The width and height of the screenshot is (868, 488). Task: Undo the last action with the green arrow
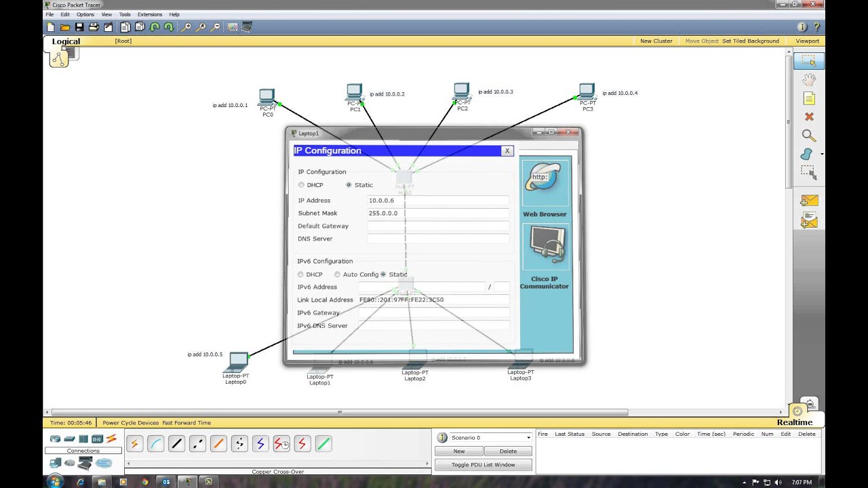(x=155, y=27)
